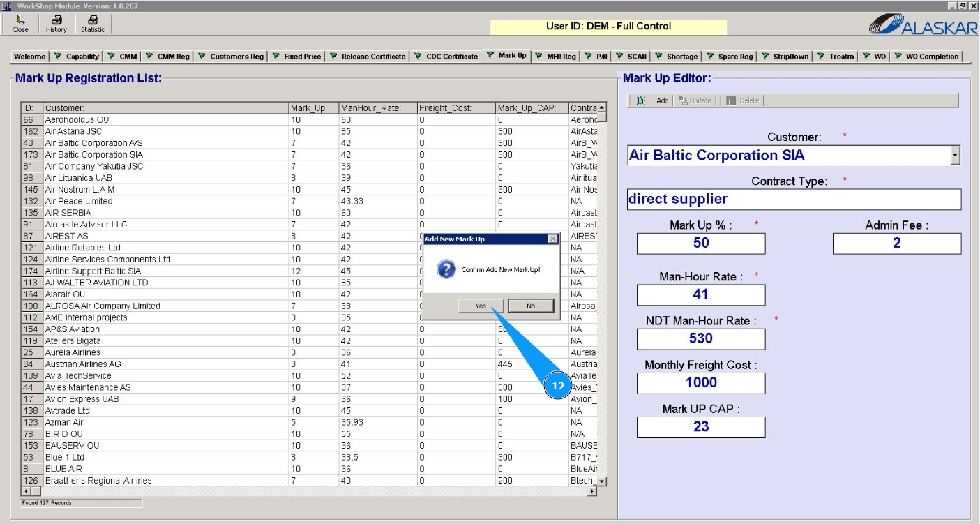The width and height of the screenshot is (980, 524).
Task: Select the Azman Air row
Action: 309,422
